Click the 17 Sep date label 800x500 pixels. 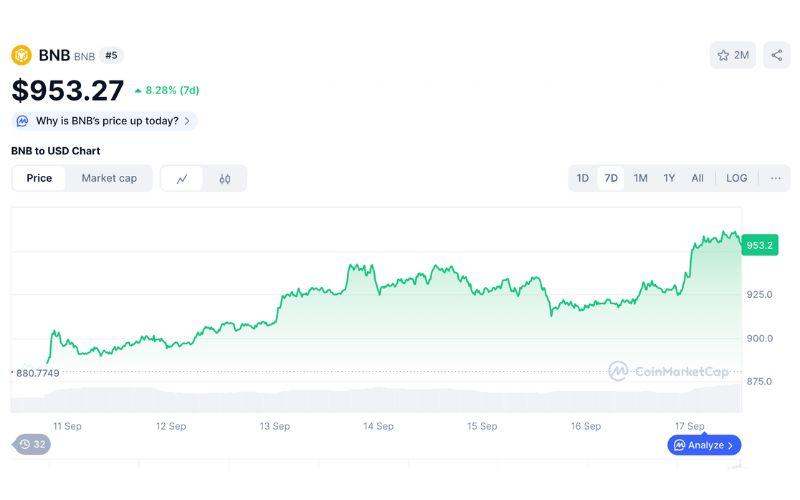click(689, 426)
